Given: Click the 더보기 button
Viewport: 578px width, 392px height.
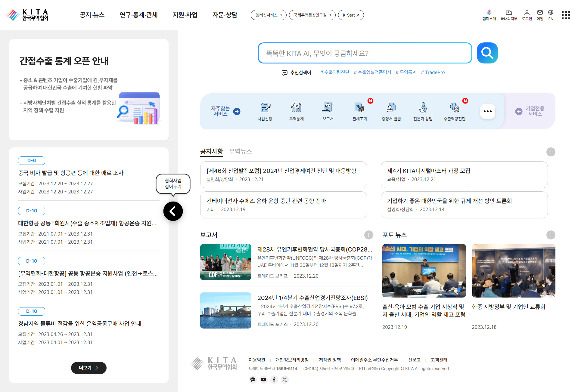Looking at the screenshot, I should [x=89, y=368].
